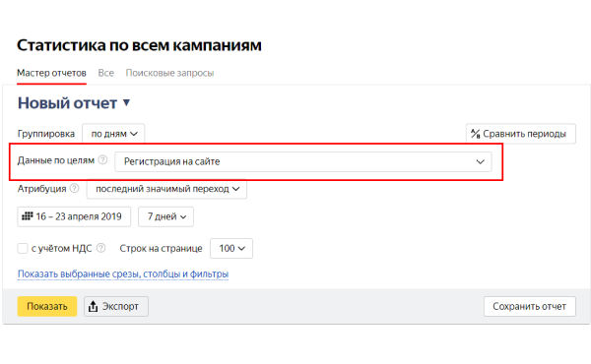Open Показать выбранные срезы, столбцы и фильтры link
Viewport: 591px width, 364px height.
pos(123,273)
